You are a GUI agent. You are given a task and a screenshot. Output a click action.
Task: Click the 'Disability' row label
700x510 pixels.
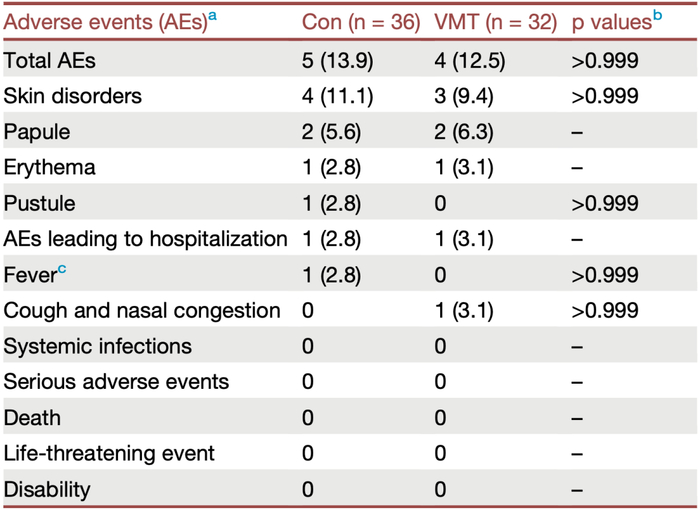(x=47, y=489)
